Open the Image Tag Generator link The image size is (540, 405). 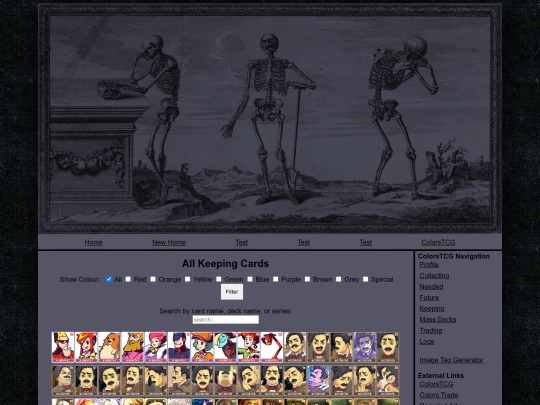pos(451,360)
